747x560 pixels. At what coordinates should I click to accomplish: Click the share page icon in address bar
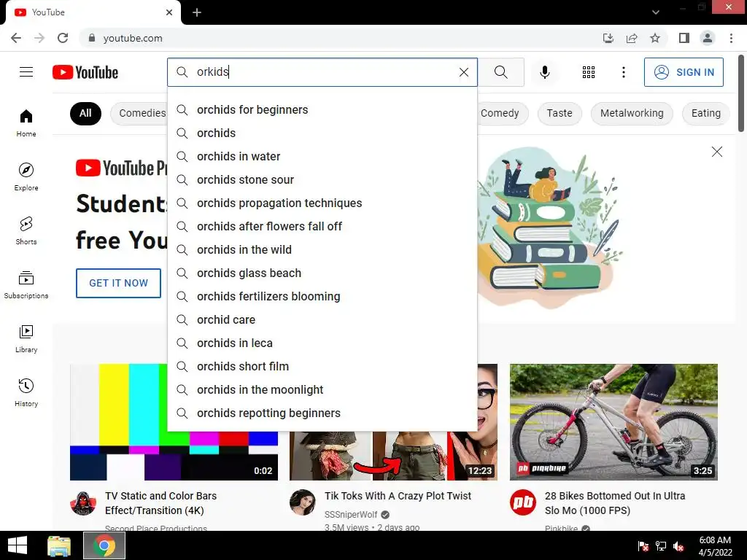pyautogui.click(x=632, y=38)
